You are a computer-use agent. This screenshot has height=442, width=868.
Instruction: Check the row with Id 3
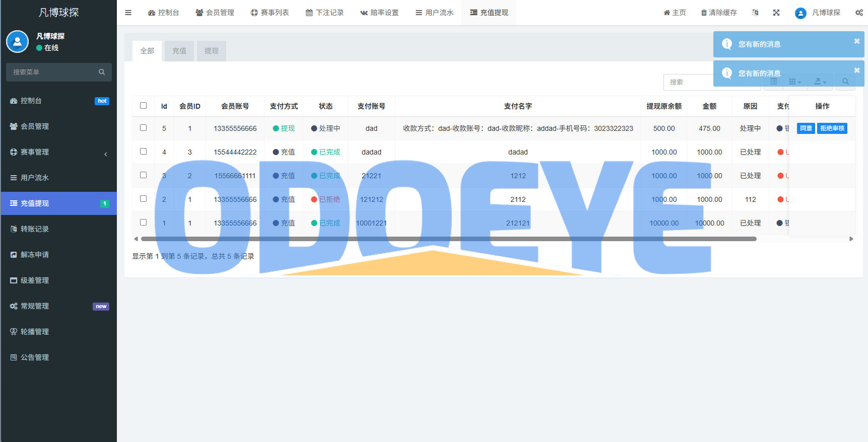tap(143, 175)
